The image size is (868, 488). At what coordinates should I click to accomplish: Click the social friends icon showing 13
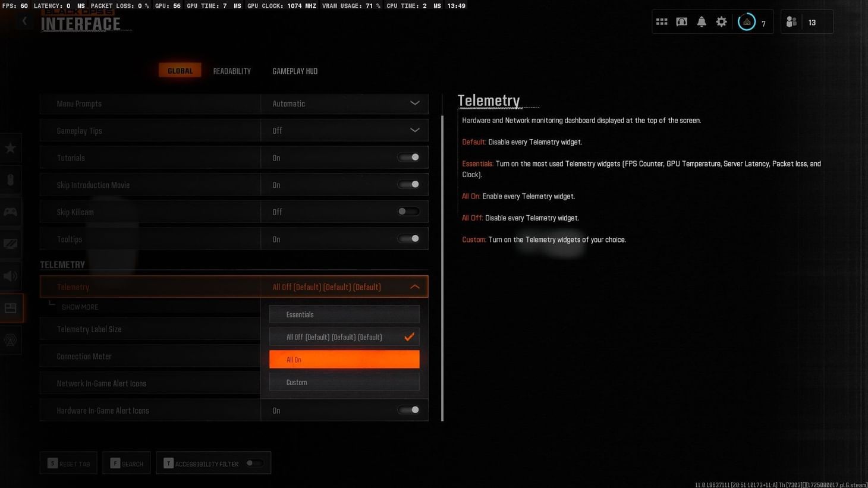(x=791, y=21)
